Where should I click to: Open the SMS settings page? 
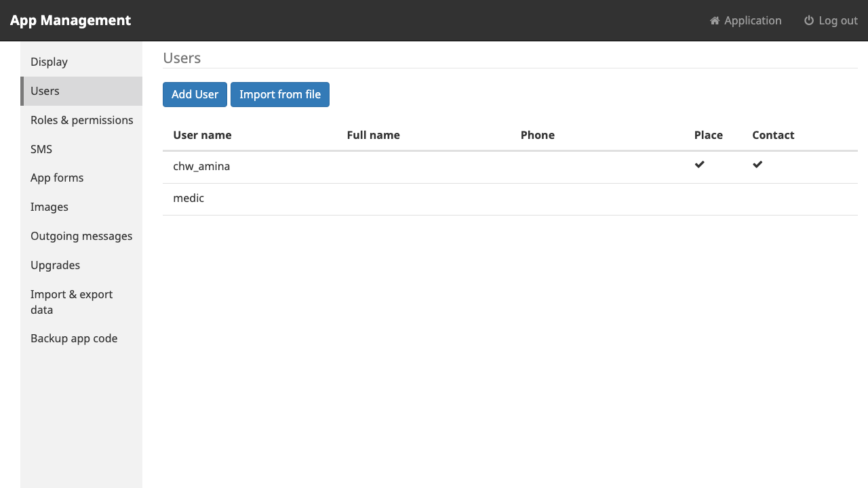click(x=81, y=149)
